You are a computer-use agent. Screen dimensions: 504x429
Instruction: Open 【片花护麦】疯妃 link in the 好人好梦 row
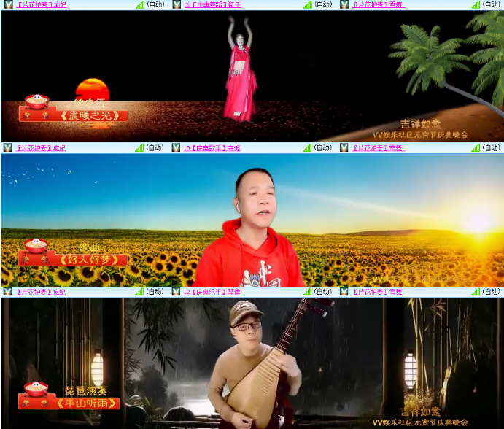(x=41, y=148)
